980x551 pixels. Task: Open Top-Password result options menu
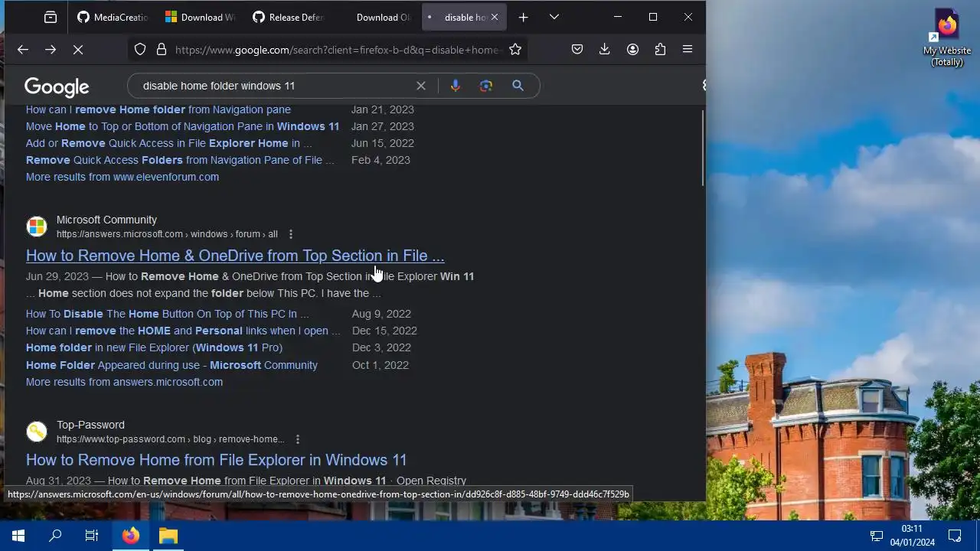(297, 439)
